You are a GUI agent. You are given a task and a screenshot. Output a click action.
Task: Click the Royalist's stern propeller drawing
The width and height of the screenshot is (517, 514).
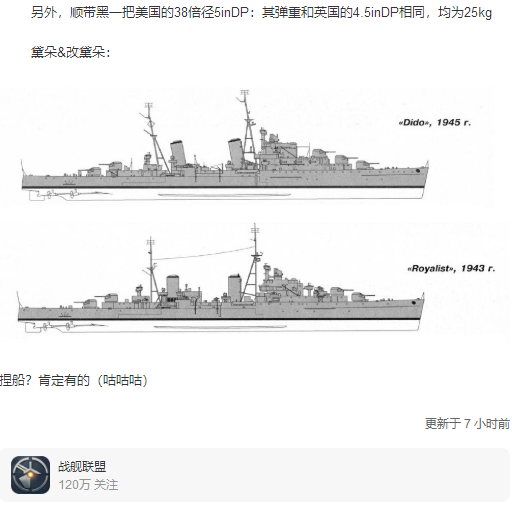click(x=65, y=326)
